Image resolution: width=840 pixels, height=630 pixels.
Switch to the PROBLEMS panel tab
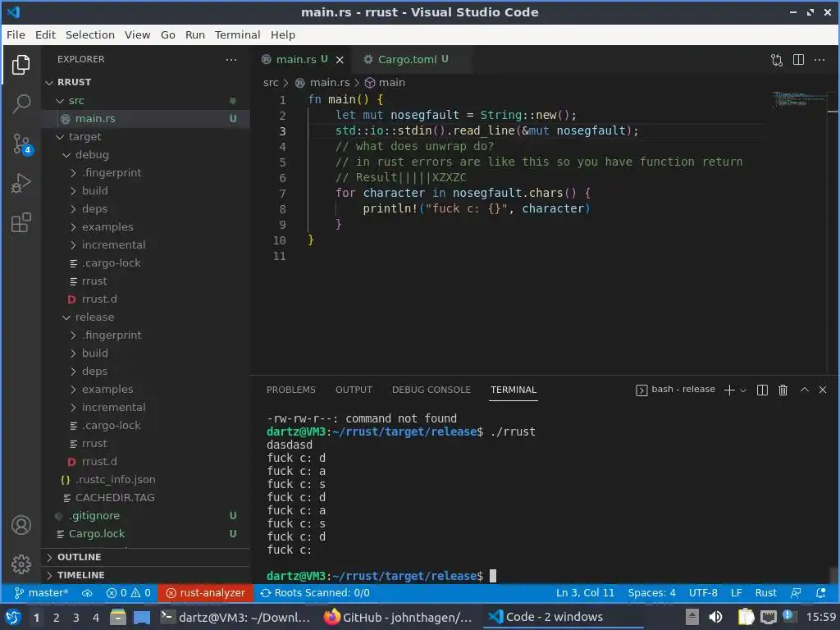point(291,390)
